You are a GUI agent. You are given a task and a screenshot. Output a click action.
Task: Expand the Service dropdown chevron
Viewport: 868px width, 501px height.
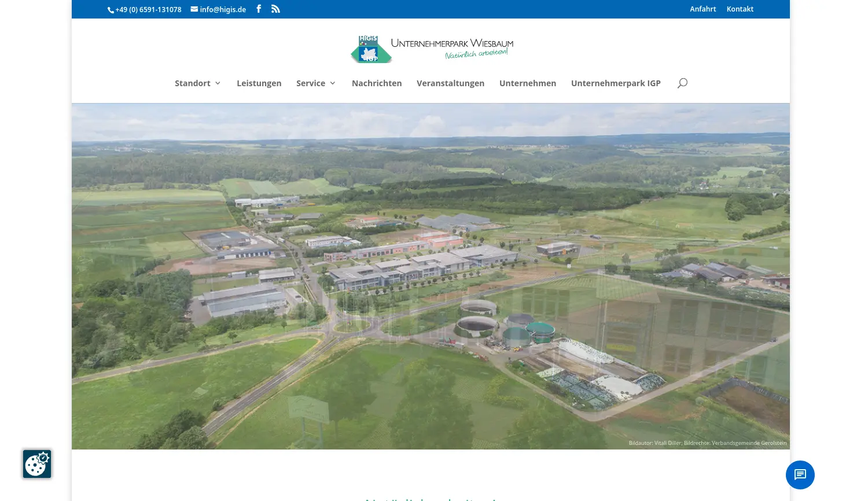pos(333,83)
